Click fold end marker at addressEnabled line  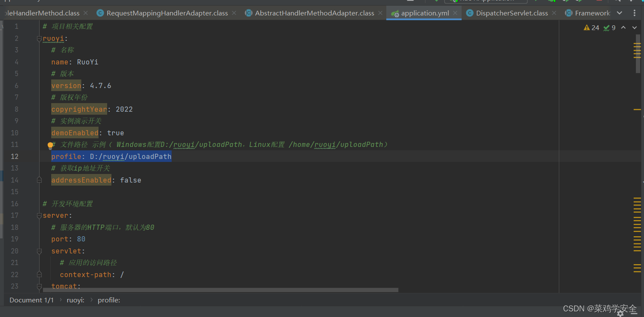click(39, 180)
